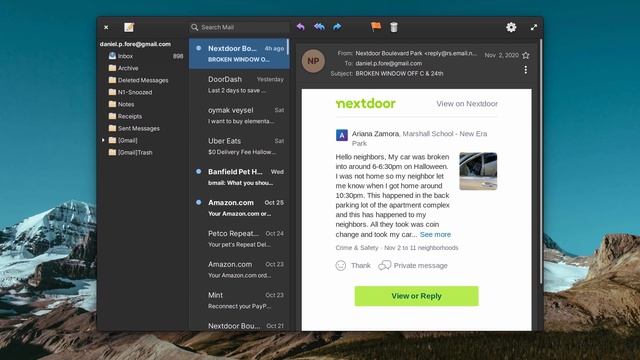640x360 pixels.
Task: Open the three-dot message options menu
Action: [x=526, y=70]
